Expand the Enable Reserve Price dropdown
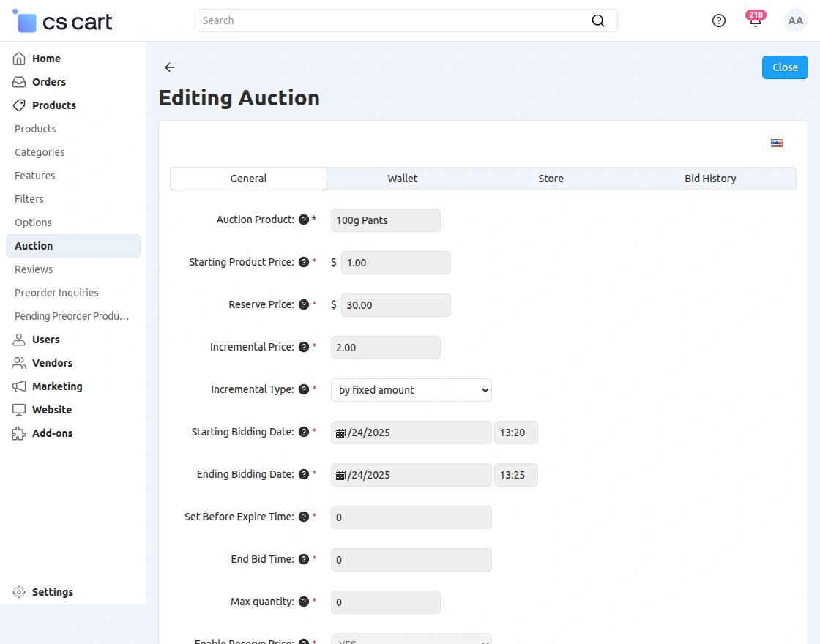Image resolution: width=820 pixels, height=644 pixels. pyautogui.click(x=411, y=639)
